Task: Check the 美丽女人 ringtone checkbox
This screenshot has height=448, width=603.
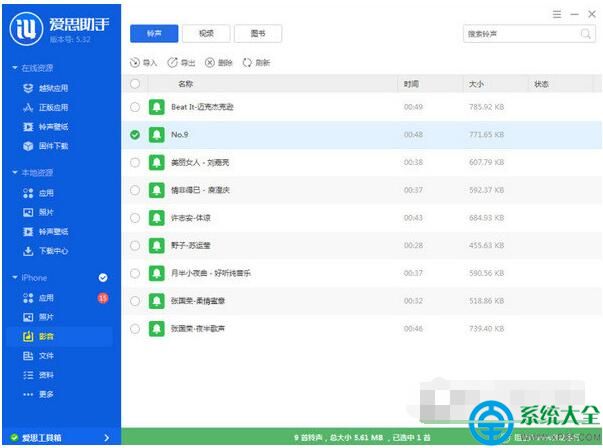Action: (x=135, y=162)
